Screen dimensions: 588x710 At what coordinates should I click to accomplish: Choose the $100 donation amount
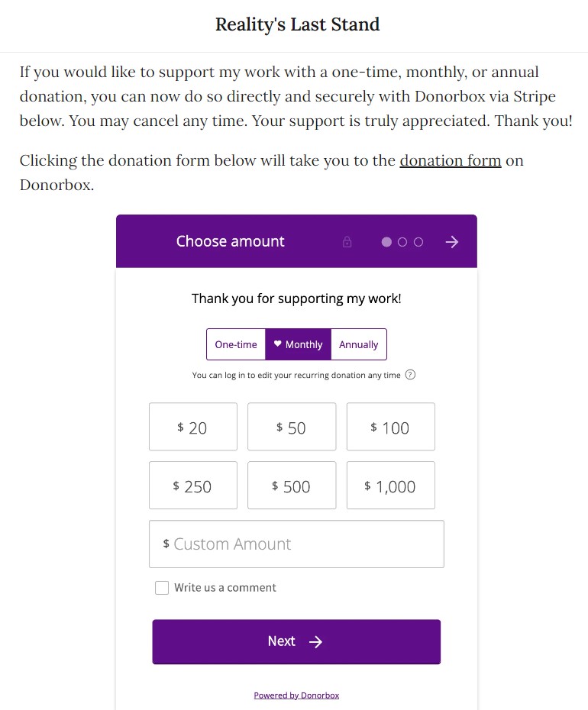point(391,428)
